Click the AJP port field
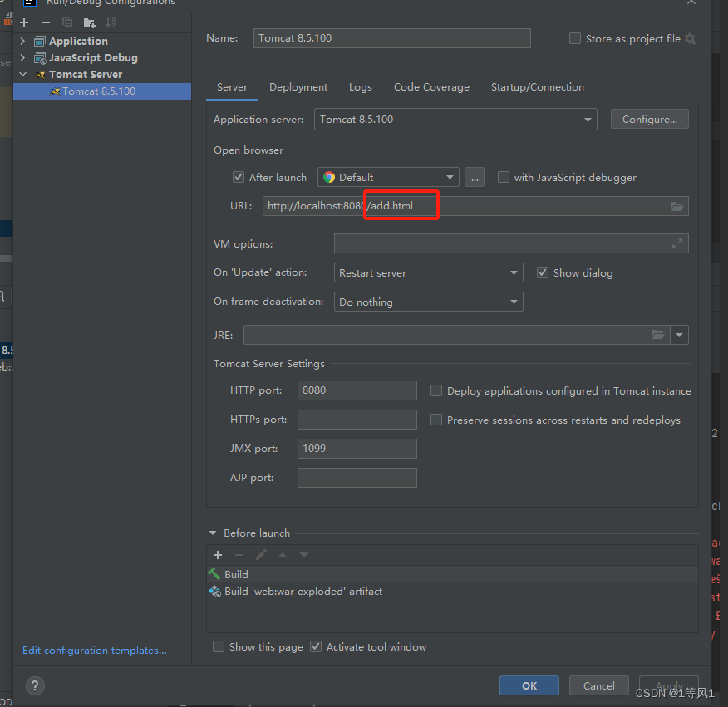The height and width of the screenshot is (707, 728). (357, 478)
